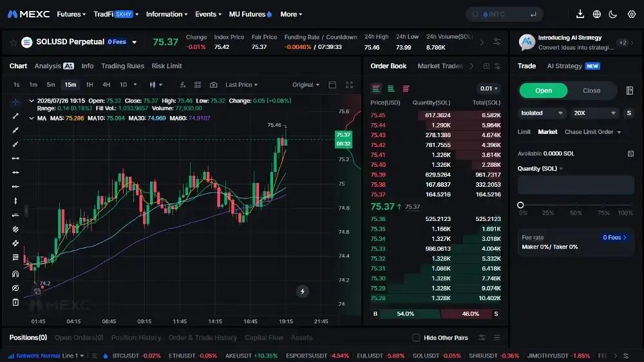644x362 pixels.
Task: Open the chart templates grid icon
Action: (x=198, y=84)
